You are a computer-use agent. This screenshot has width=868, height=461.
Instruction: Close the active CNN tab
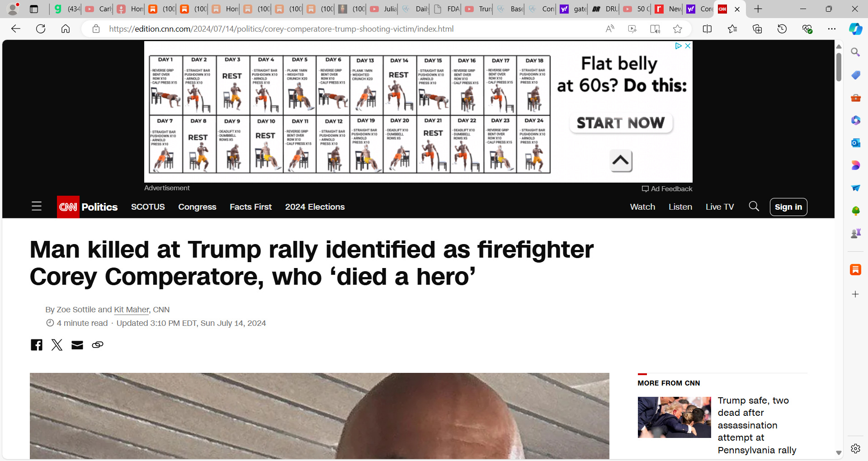[737, 9]
